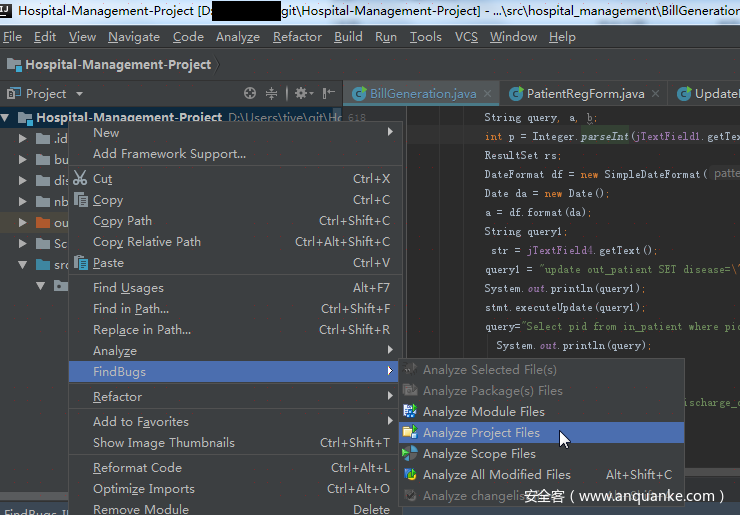Screen dimensions: 740x515
Task: Click the BillGeneration.java class icon
Action: pos(359,93)
